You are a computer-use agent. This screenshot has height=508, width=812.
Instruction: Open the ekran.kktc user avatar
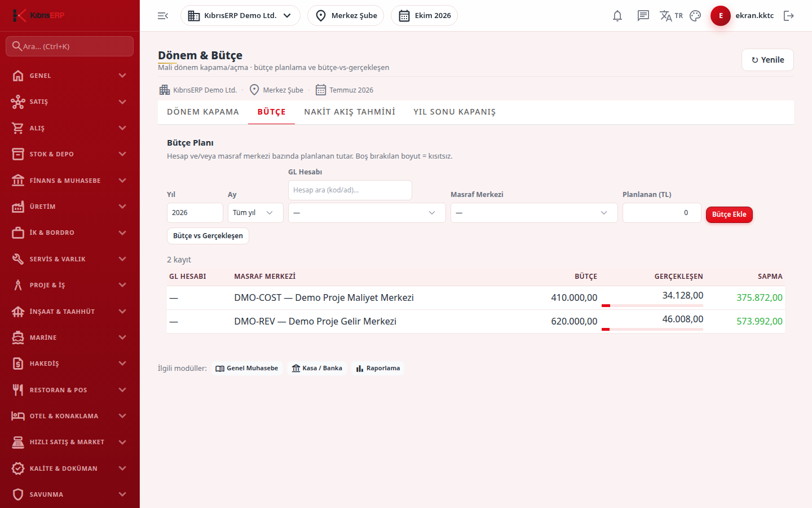coord(721,16)
